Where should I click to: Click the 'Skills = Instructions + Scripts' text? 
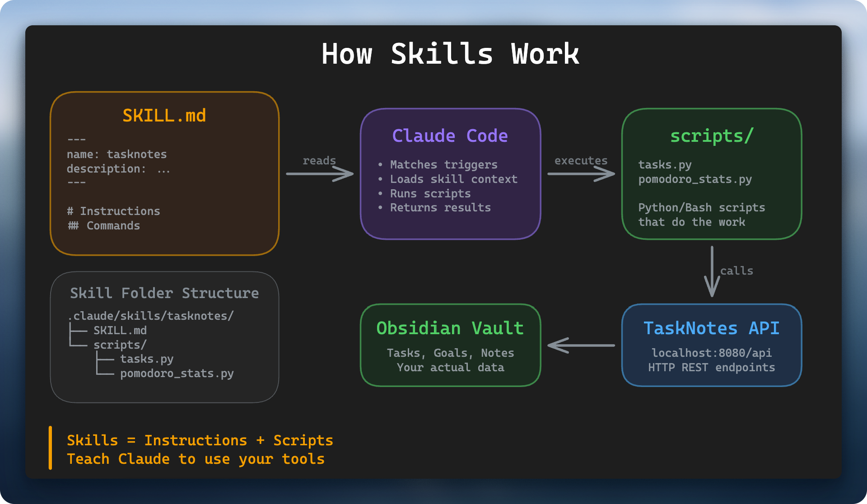coord(200,440)
